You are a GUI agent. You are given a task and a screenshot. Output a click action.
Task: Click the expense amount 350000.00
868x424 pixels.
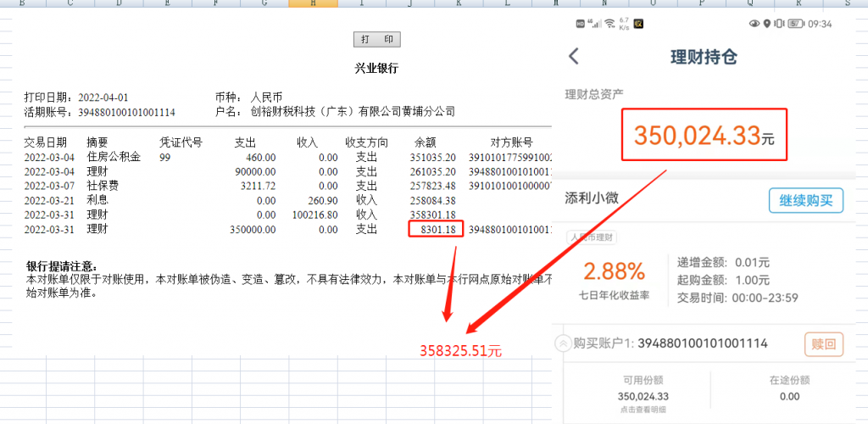(x=253, y=229)
